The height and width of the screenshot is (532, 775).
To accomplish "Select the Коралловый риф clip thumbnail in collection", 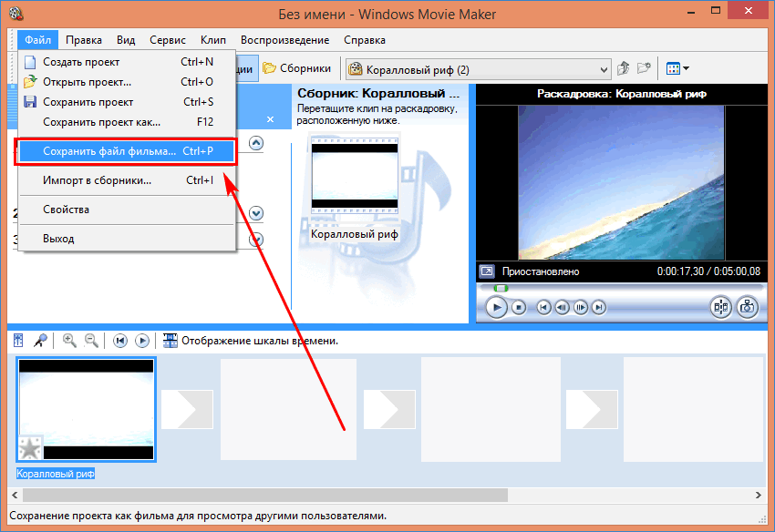I will pyautogui.click(x=355, y=179).
